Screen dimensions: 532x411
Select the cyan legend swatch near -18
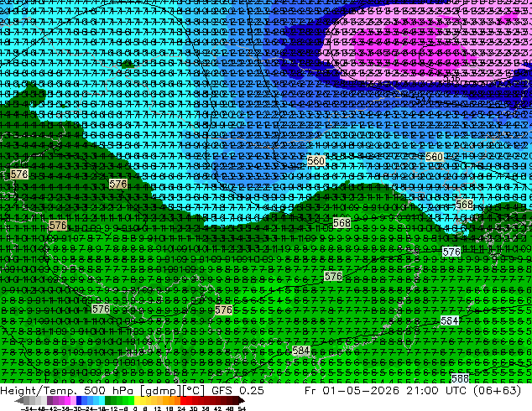pos(102,400)
